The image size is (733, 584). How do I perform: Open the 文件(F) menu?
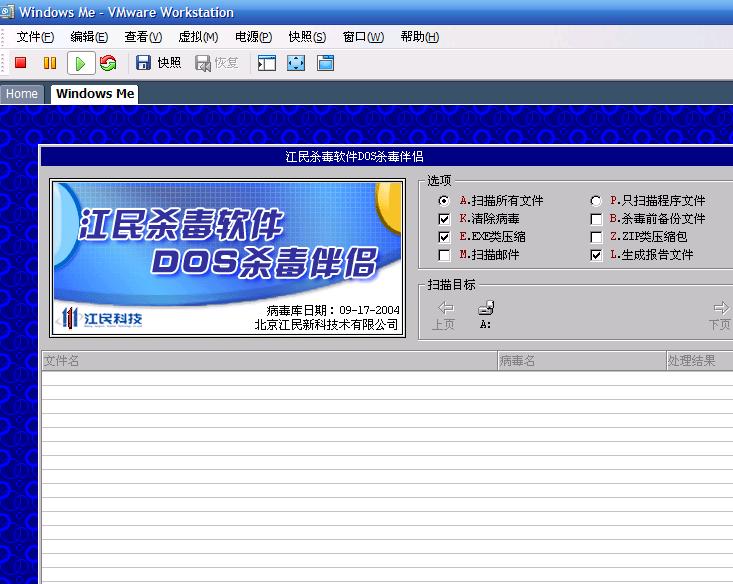point(35,36)
